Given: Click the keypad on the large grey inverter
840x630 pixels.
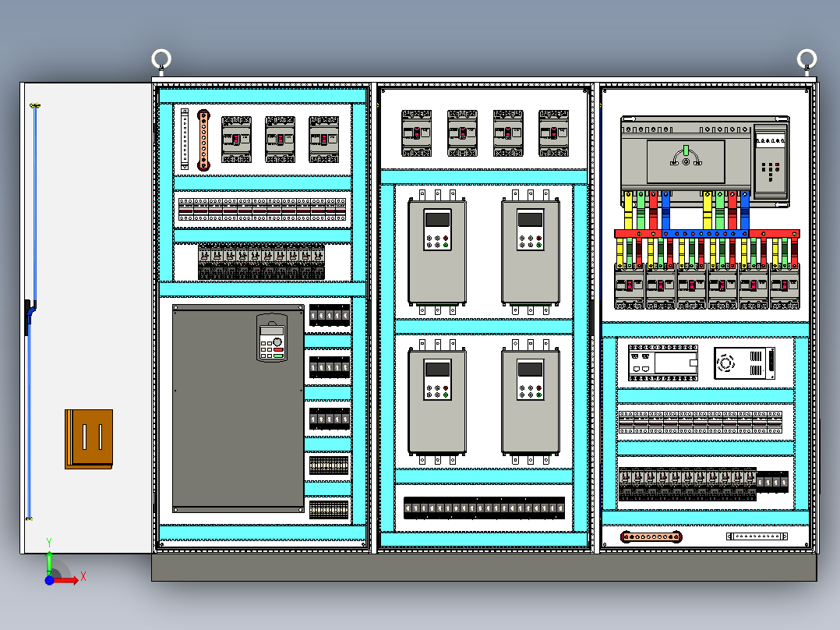Looking at the screenshot, I should coord(272,338).
